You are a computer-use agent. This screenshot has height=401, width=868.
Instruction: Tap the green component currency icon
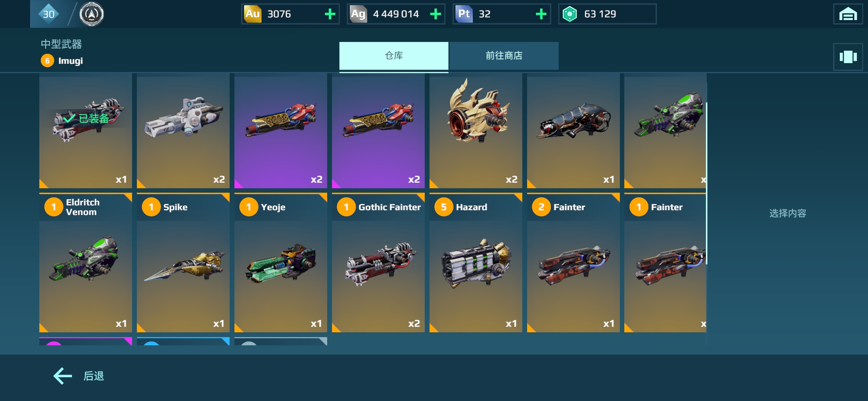(569, 14)
